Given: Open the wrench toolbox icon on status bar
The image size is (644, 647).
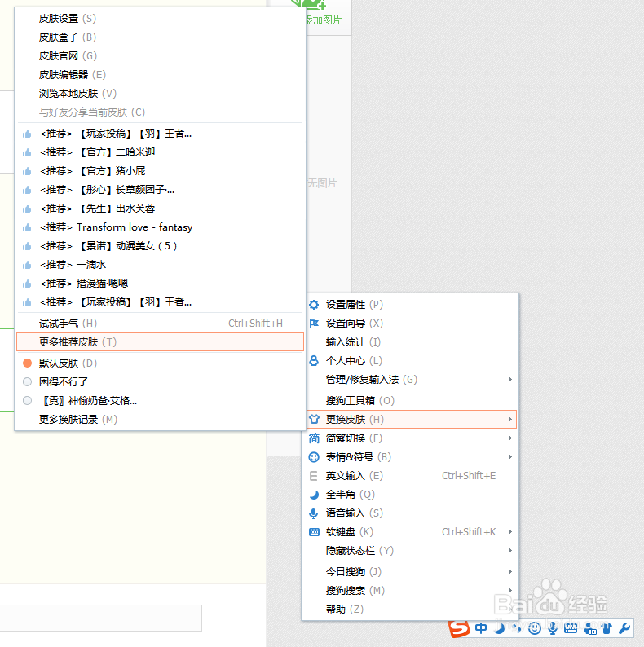Looking at the screenshot, I should pos(624,628).
